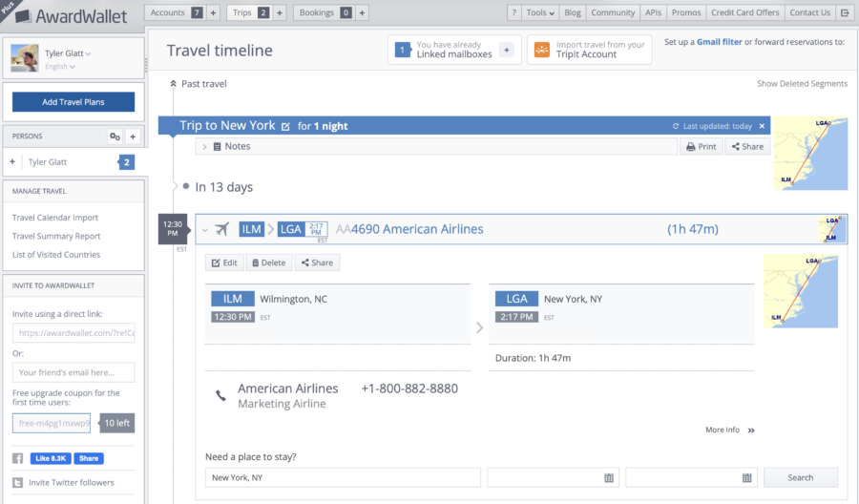The height and width of the screenshot is (504, 859).
Task: Add a new person with plus button
Action: pos(133,136)
